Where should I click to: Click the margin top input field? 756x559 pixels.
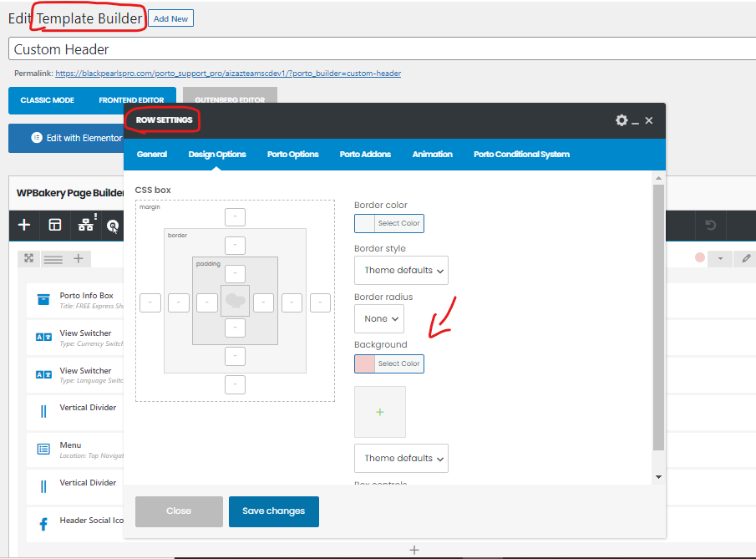235,217
